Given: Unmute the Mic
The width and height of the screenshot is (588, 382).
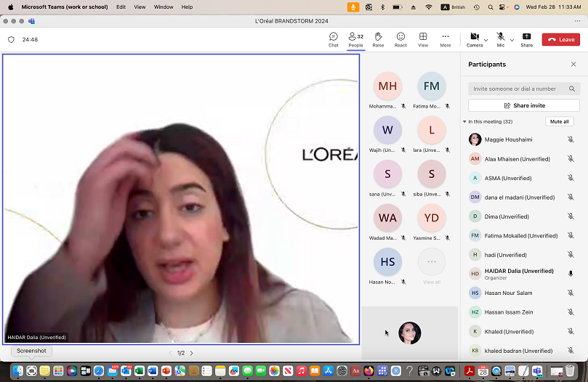Looking at the screenshot, I should [501, 39].
